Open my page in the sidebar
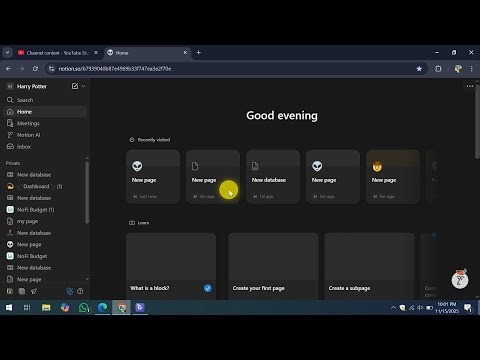Viewport: 480px width, 360px height. point(45,221)
